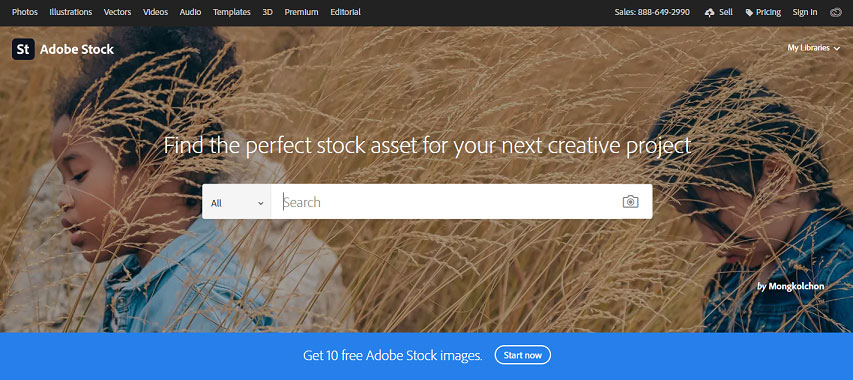Open the Photos menu

click(x=24, y=12)
